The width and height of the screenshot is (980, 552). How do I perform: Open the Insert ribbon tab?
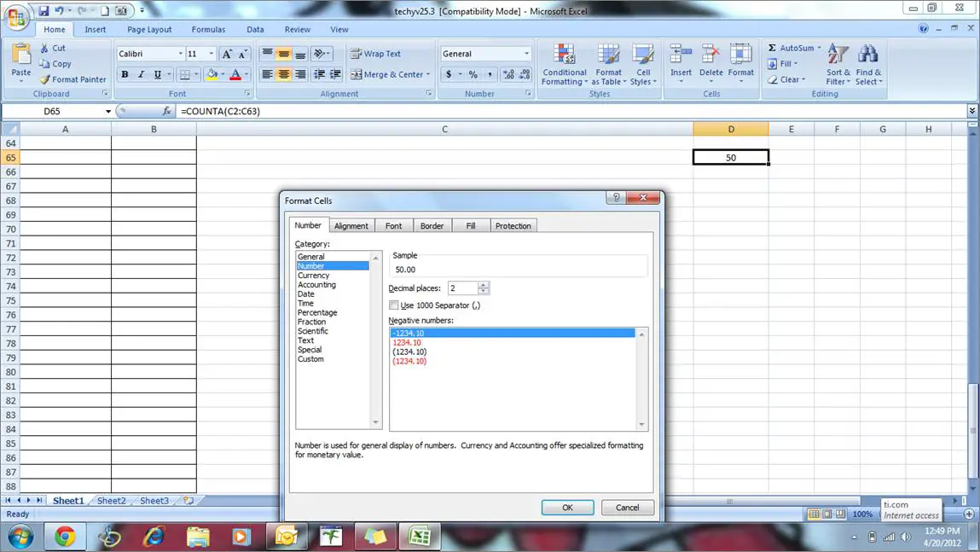coord(95,29)
